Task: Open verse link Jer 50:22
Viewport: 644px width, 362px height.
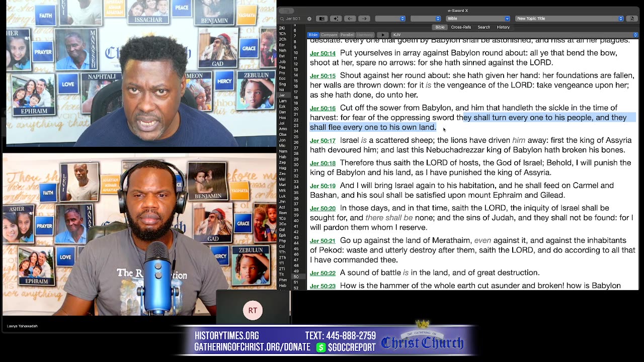Action: point(323,273)
